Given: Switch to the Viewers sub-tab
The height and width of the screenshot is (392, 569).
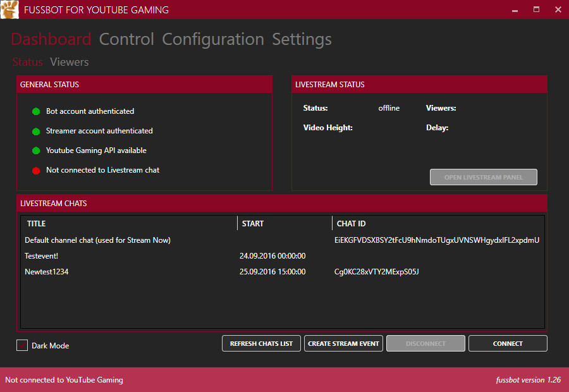Looking at the screenshot, I should click(70, 62).
